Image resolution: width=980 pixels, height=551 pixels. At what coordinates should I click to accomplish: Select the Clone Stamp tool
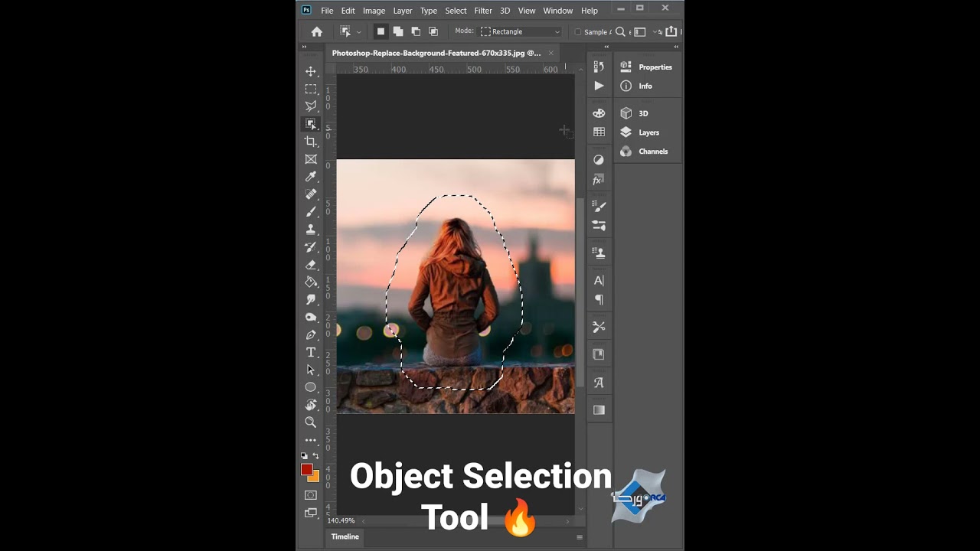311,229
